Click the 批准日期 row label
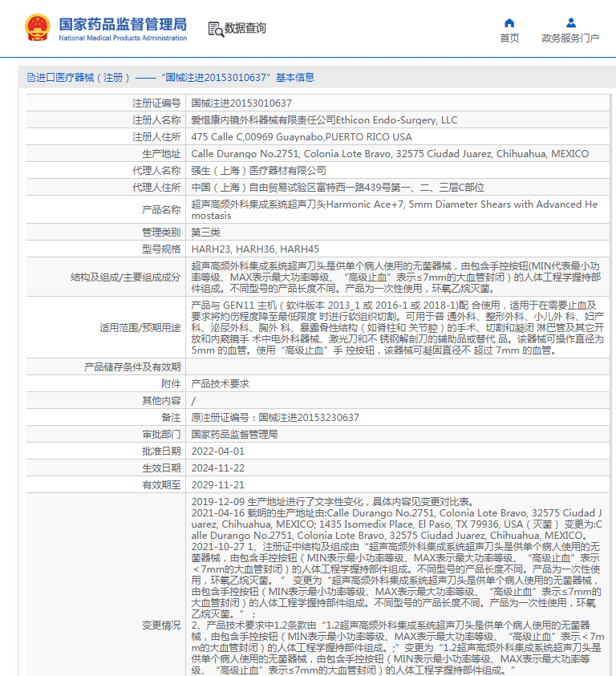 pos(161,451)
